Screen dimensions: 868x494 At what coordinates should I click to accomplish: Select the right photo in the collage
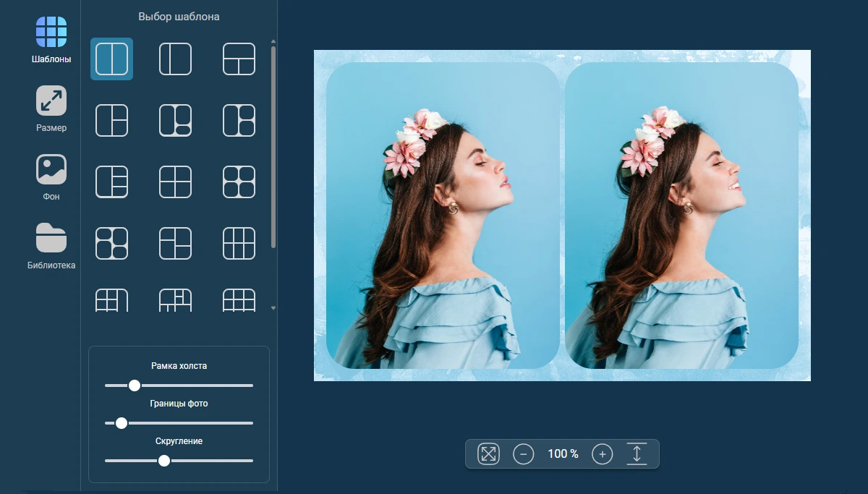681,216
